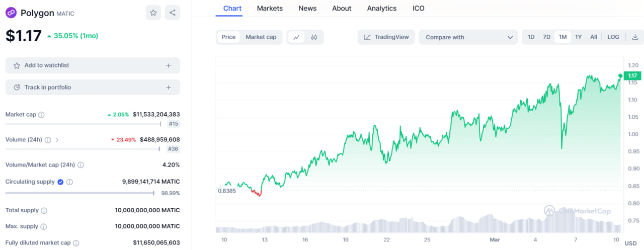Click the verified circulating supply badge
Screen dimensions: 644x250
tap(60, 182)
